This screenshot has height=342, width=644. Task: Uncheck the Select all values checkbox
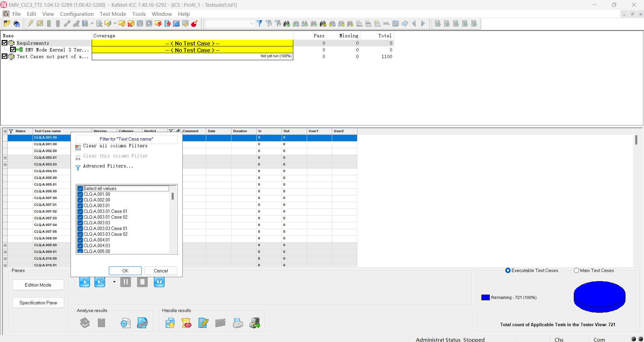point(80,189)
